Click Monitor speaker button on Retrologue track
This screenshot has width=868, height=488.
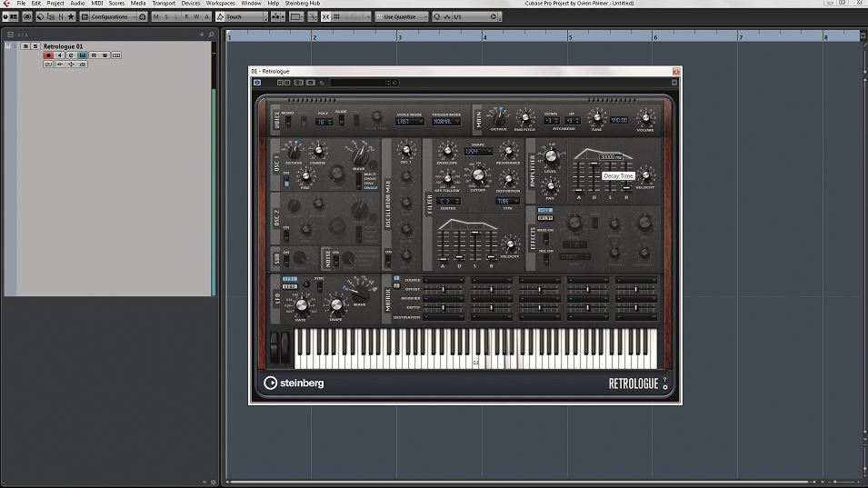coord(60,55)
